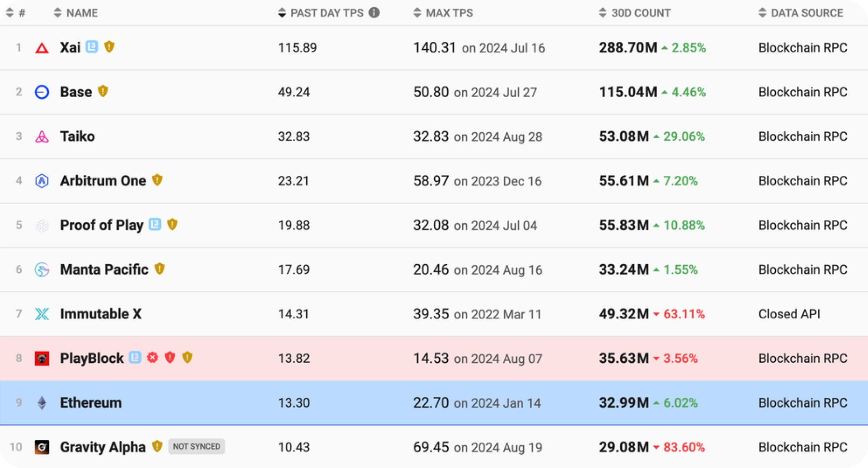The image size is (868, 468).
Task: Click the red shield badge beside PlayBlock
Action: tap(170, 357)
